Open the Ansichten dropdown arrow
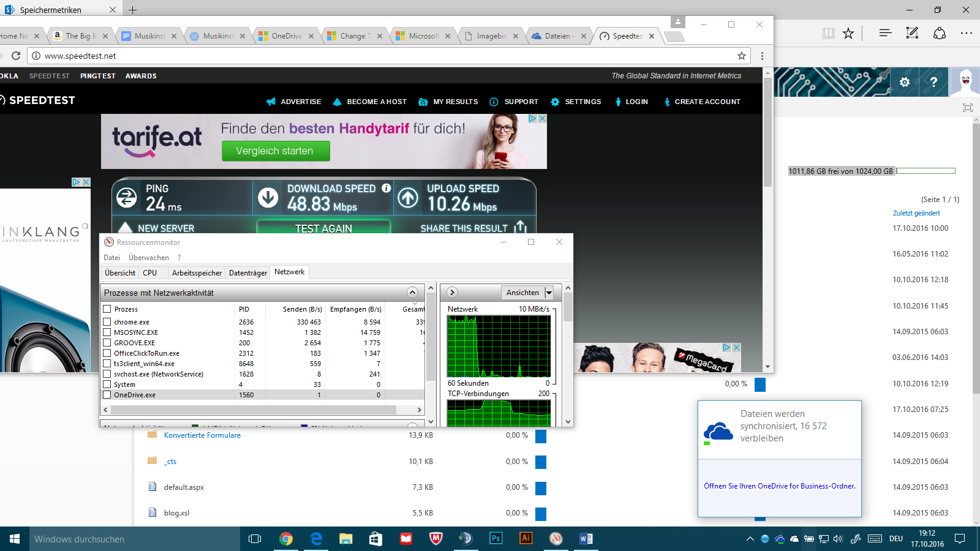This screenshot has width=980, height=551. (549, 293)
